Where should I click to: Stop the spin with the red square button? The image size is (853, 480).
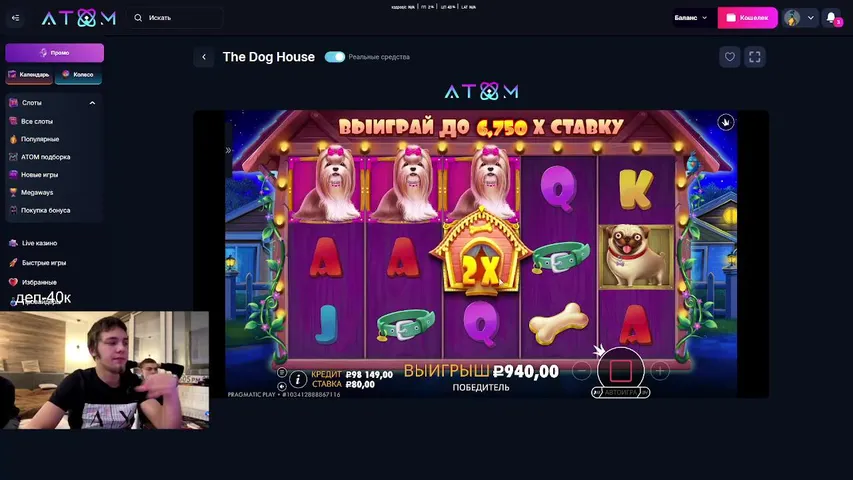coord(621,371)
